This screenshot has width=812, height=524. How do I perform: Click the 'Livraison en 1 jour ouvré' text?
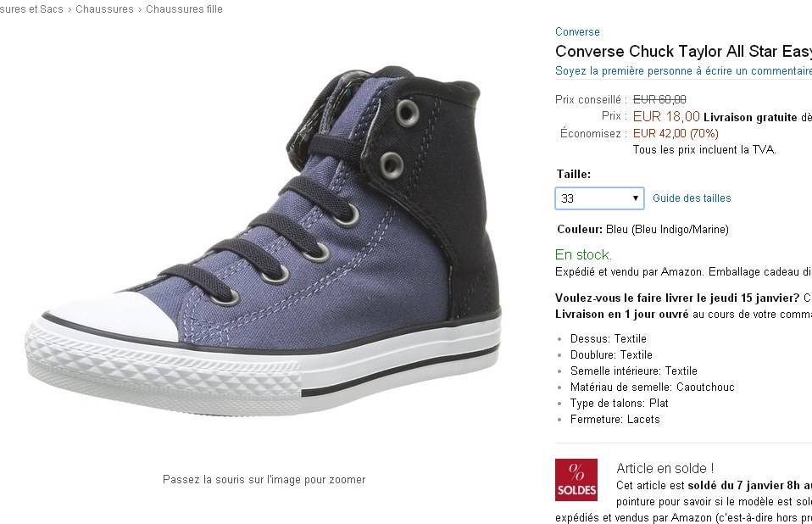pos(622,314)
